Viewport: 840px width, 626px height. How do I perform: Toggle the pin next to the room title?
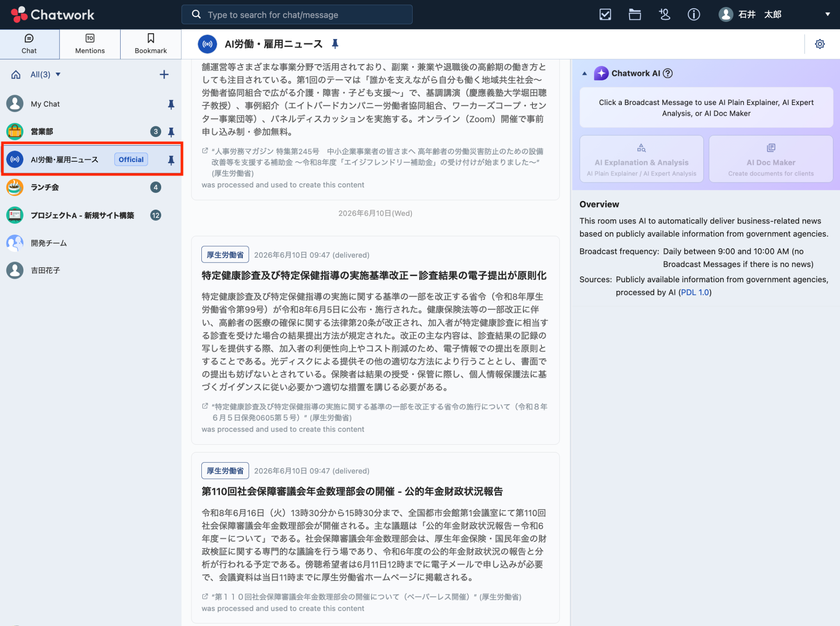pyautogui.click(x=335, y=44)
